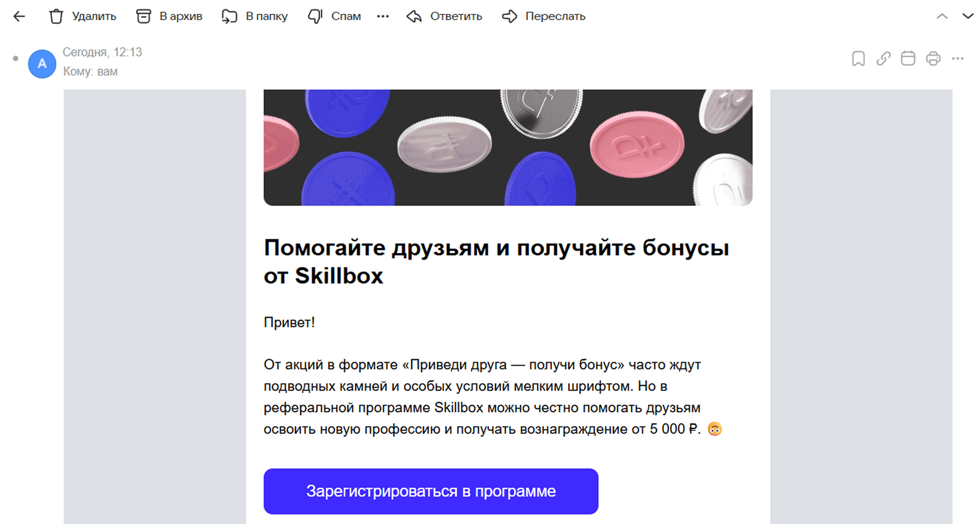The width and height of the screenshot is (980, 524).
Task: Create a calendar event from email
Action: coord(908,58)
